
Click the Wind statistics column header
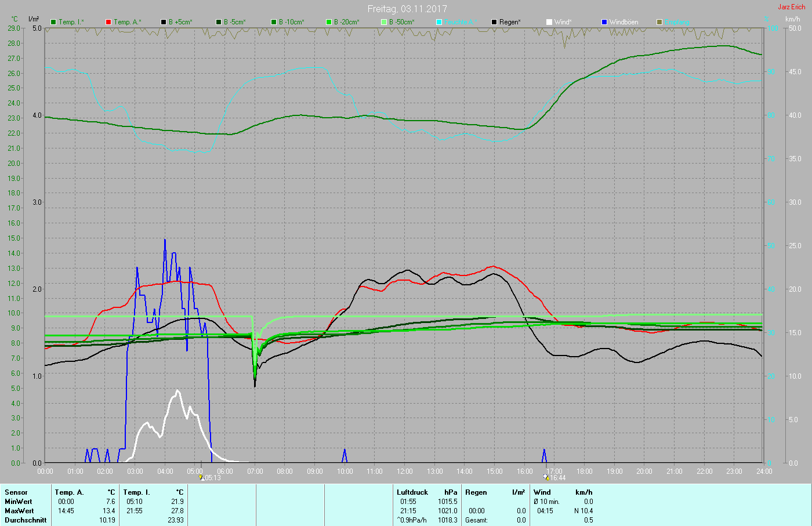click(x=542, y=492)
